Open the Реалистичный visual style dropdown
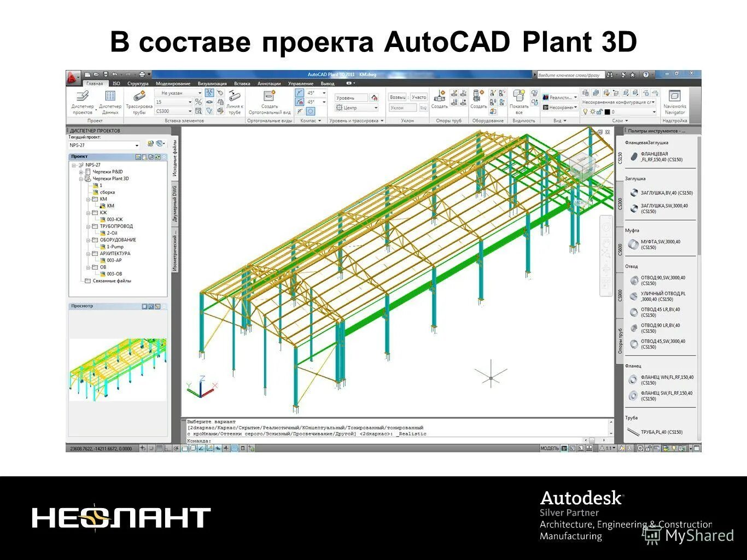The width and height of the screenshot is (747, 560). [560, 97]
